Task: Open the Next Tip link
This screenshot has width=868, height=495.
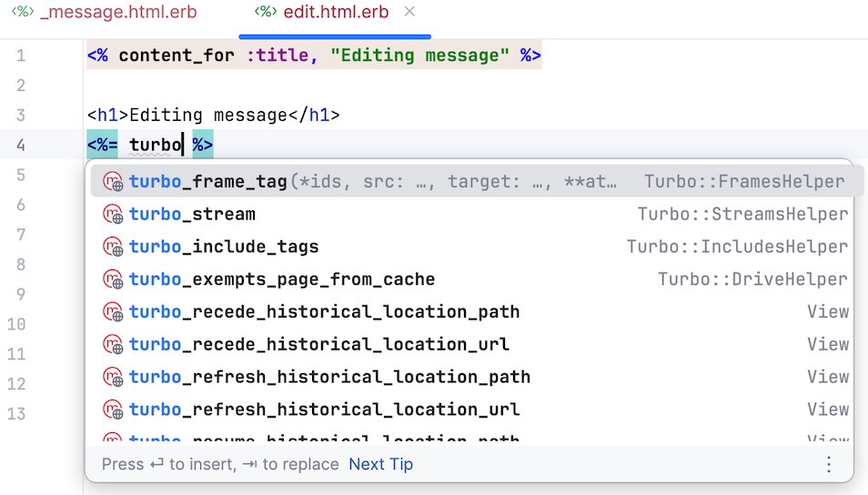Action: click(x=381, y=464)
